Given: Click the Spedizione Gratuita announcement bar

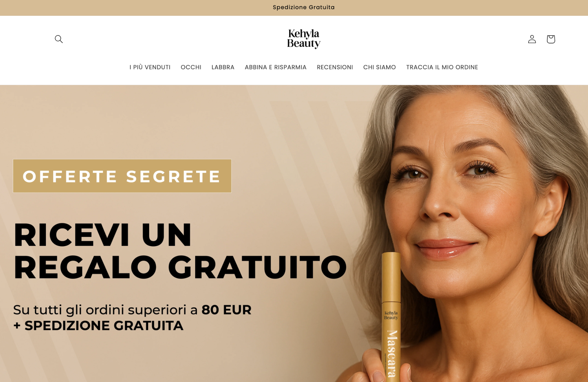Looking at the screenshot, I should tap(294, 8).
